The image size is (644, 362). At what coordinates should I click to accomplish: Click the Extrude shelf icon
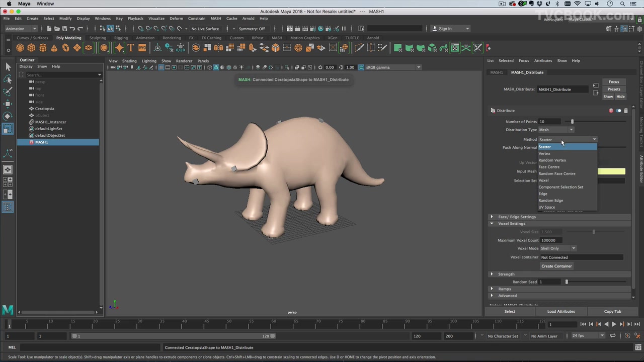coord(253,48)
